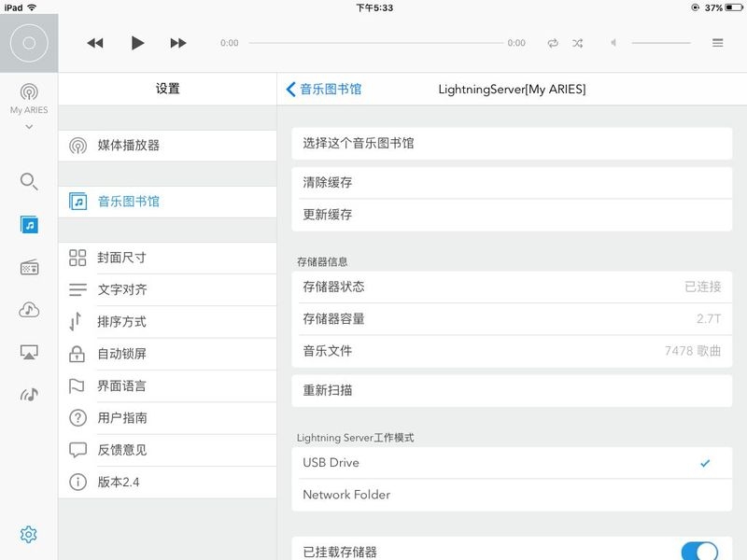The width and height of the screenshot is (747, 560).
Task: Click the flag icon beside 界面语言
Action: coord(78,385)
